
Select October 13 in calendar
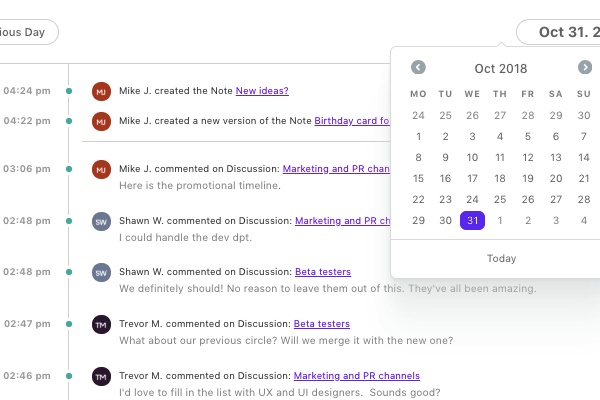point(556,157)
